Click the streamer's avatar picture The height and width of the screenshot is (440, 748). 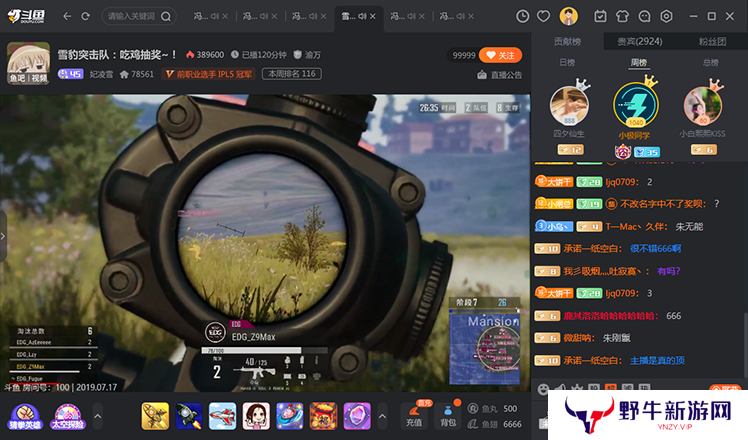(28, 63)
